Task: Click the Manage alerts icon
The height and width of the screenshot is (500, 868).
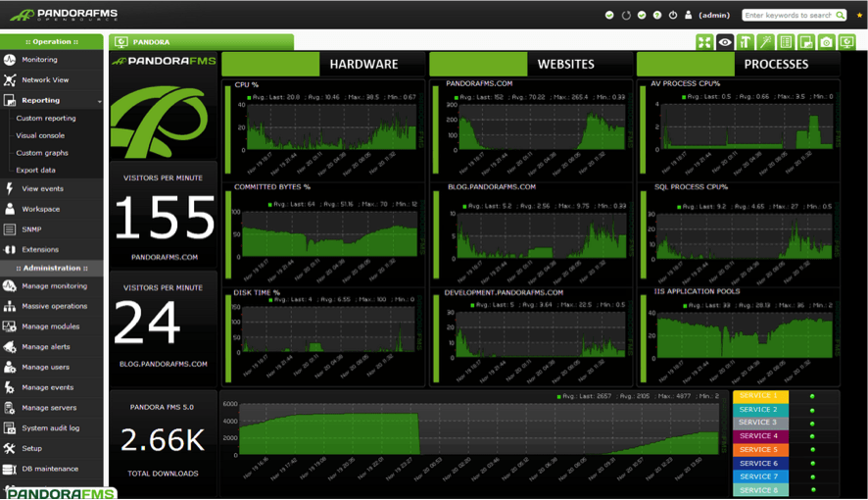Action: (x=10, y=347)
